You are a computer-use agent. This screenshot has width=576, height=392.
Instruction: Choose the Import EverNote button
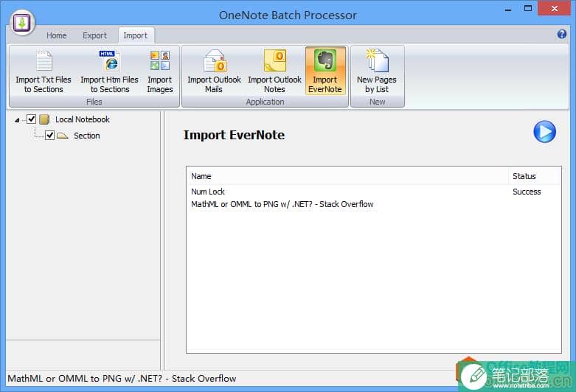[325, 71]
